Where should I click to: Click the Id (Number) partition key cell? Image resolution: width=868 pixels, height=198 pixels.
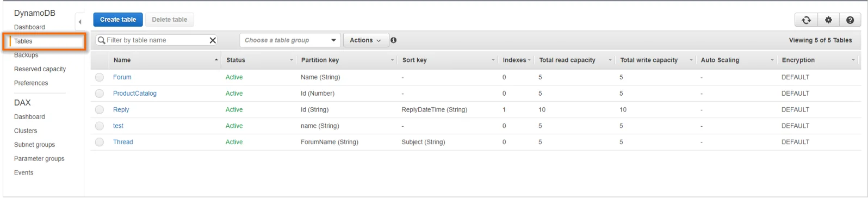[318, 94]
